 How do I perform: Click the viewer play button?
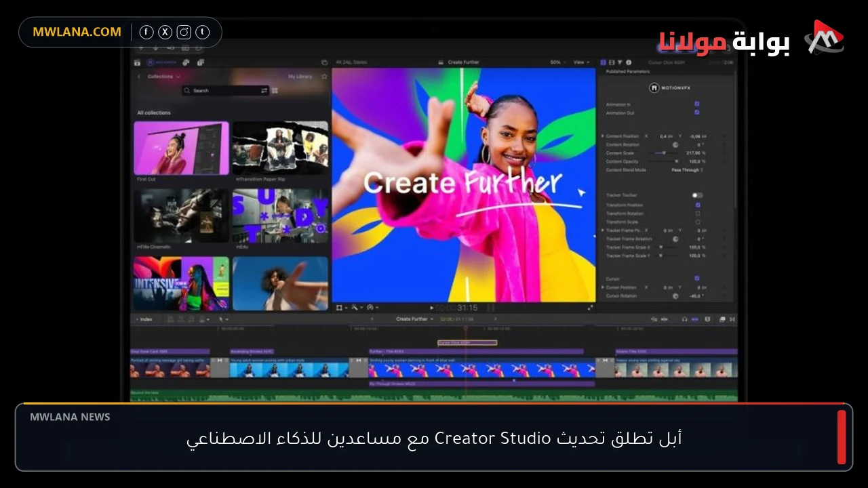(432, 308)
